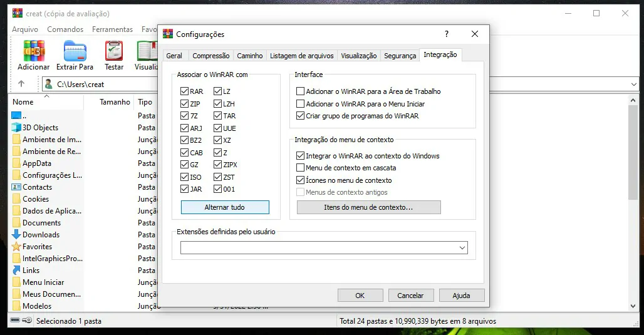This screenshot has height=335, width=644.
Task: Switch to the Caminho tab
Action: [250, 56]
